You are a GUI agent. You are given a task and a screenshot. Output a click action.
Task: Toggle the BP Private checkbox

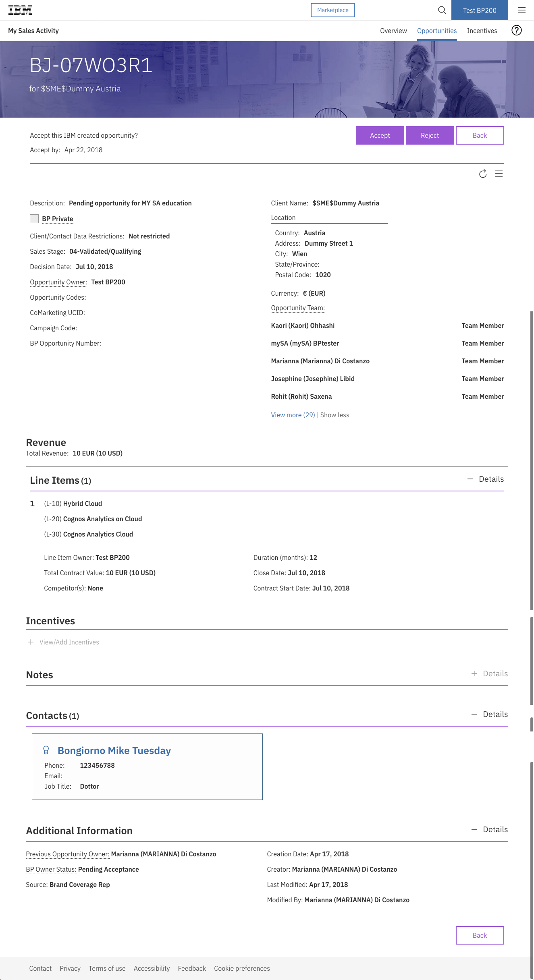coord(34,219)
